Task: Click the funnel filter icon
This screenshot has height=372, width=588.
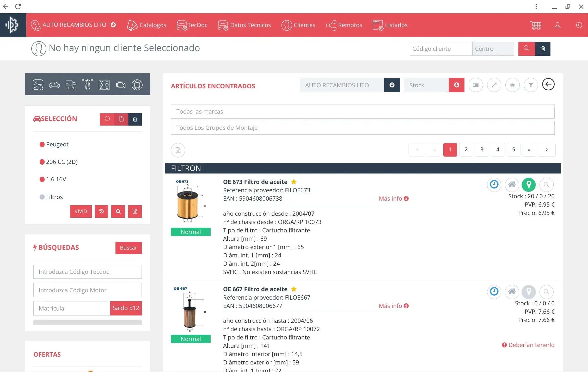Action: coord(531,85)
